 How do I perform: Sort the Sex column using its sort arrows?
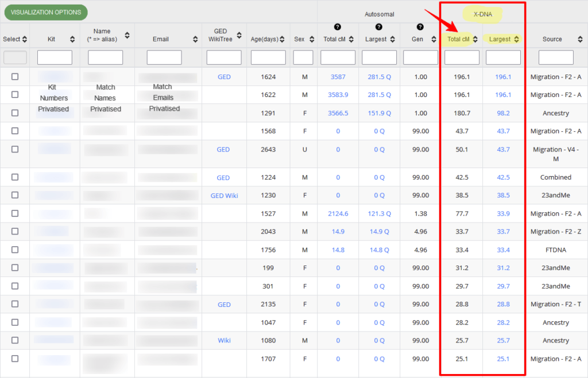(x=311, y=39)
